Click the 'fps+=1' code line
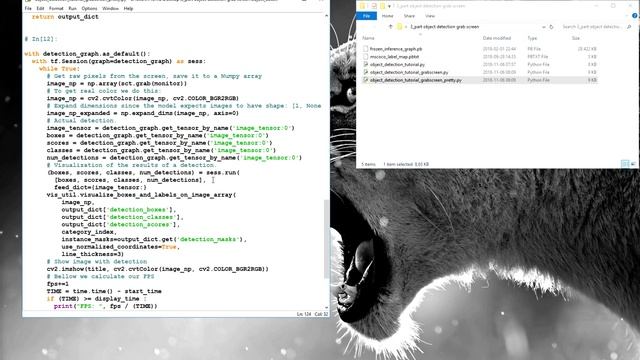The width and height of the screenshot is (640, 360). click(x=58, y=284)
